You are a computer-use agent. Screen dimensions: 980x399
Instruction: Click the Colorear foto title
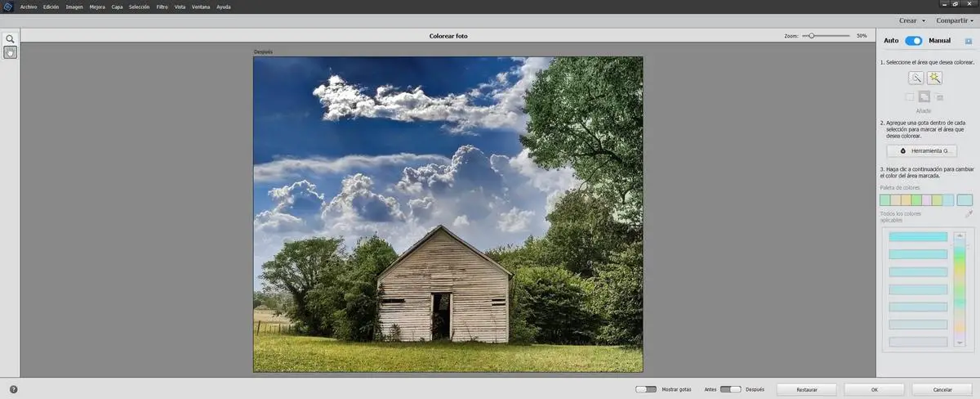pyautogui.click(x=448, y=36)
